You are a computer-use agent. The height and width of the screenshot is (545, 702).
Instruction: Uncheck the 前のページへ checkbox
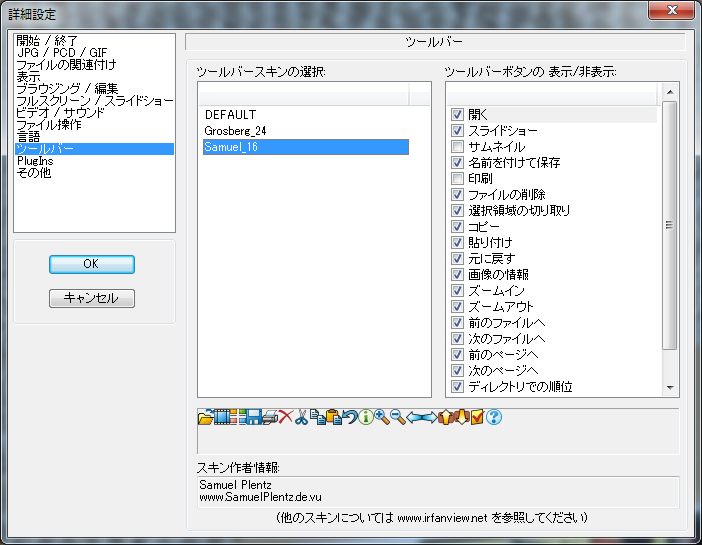pos(457,355)
